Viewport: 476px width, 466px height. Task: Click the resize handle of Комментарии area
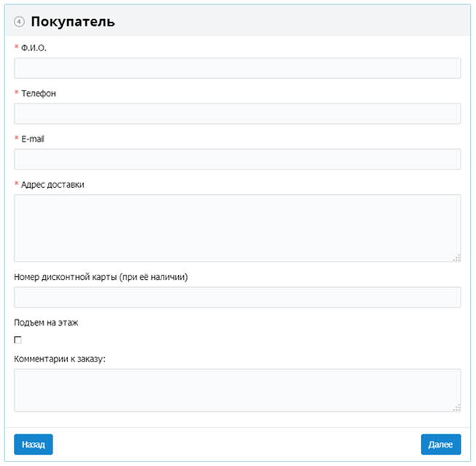tap(457, 408)
